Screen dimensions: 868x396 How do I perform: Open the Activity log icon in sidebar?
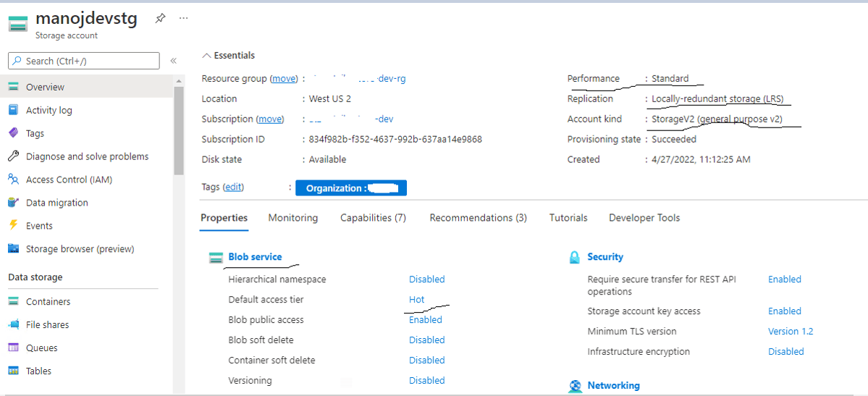(13, 110)
